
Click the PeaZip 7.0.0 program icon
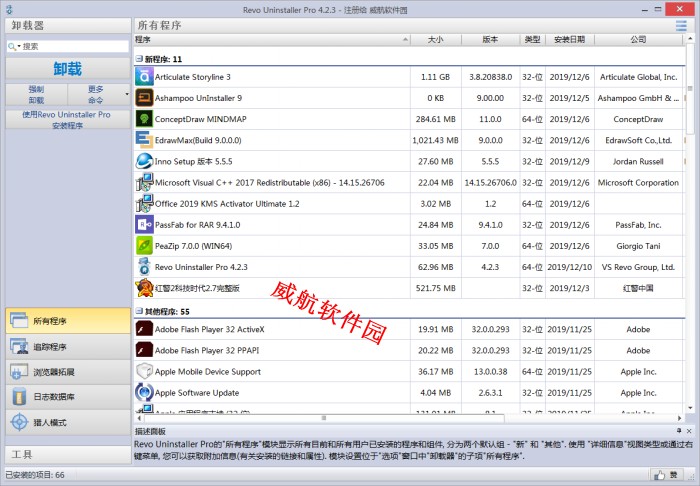144,246
